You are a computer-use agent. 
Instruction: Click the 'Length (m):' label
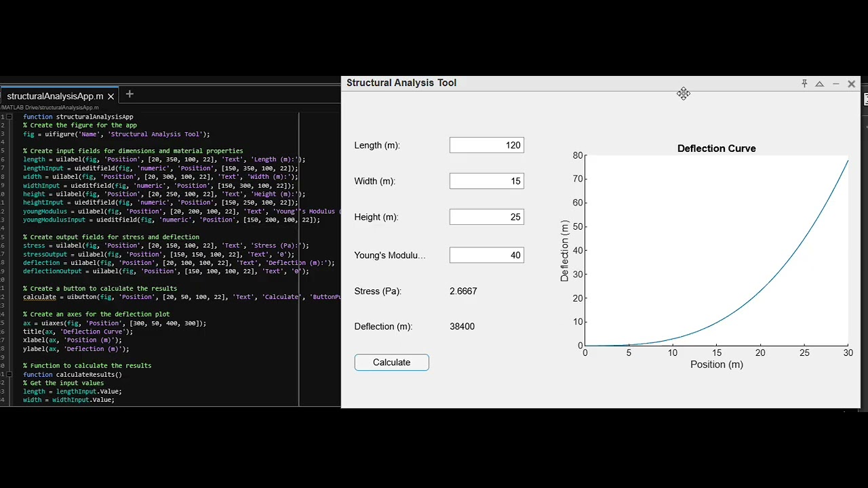tap(377, 145)
